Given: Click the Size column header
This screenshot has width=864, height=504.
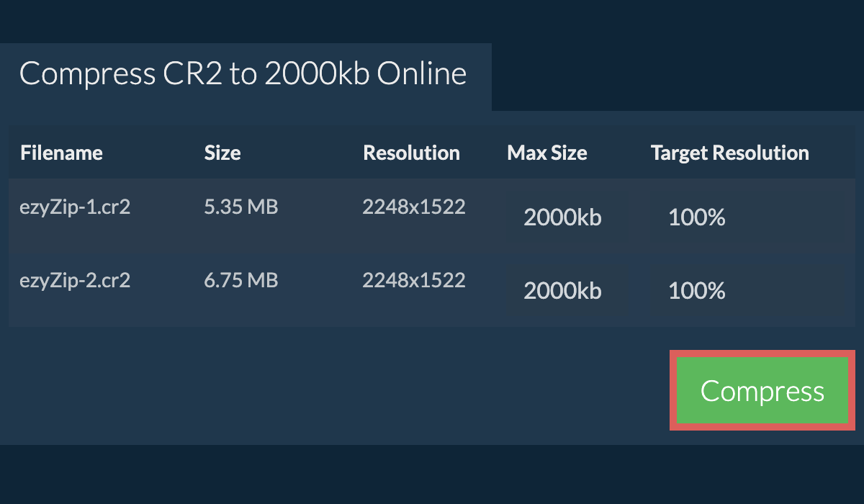Looking at the screenshot, I should pos(222,153).
